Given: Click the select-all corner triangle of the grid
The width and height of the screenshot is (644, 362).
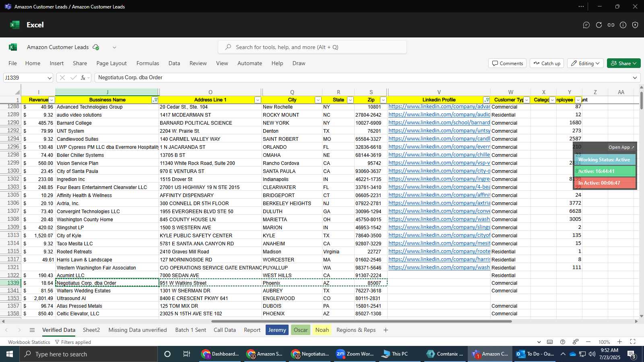Looking at the screenshot, I should pyautogui.click(x=17, y=92).
